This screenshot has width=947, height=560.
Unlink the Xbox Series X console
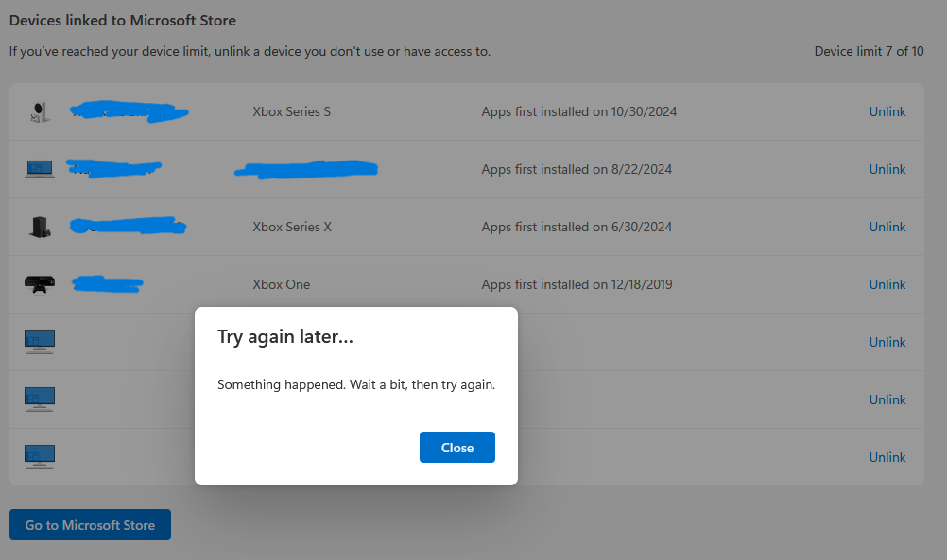click(887, 226)
